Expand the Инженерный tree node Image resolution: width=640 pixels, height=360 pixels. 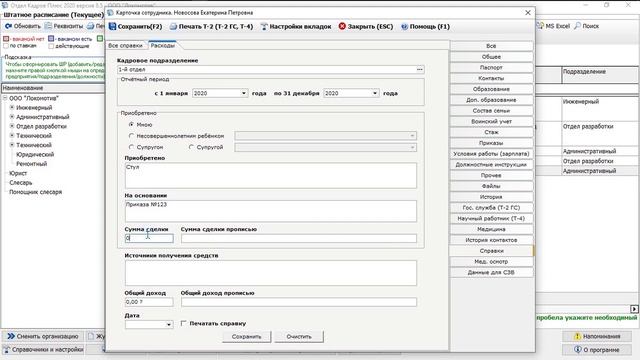(12, 107)
